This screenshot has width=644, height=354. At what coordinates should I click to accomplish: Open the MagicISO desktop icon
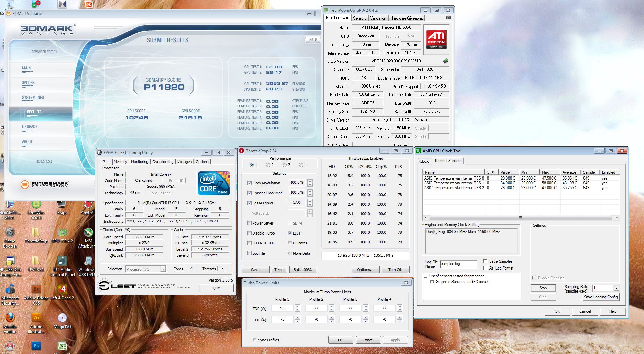click(62, 321)
